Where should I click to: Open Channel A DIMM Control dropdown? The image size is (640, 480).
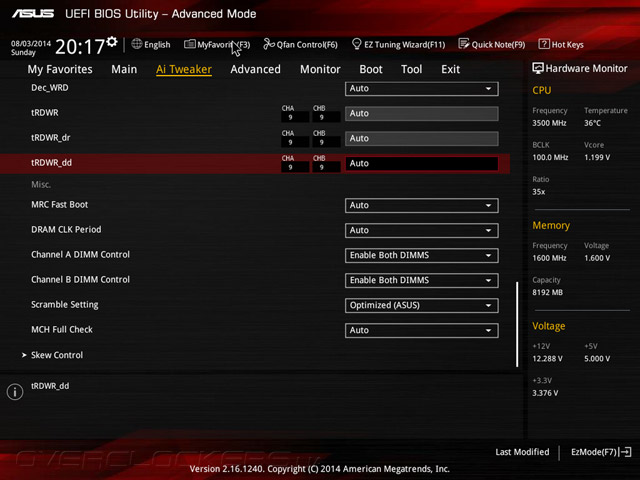click(x=422, y=256)
